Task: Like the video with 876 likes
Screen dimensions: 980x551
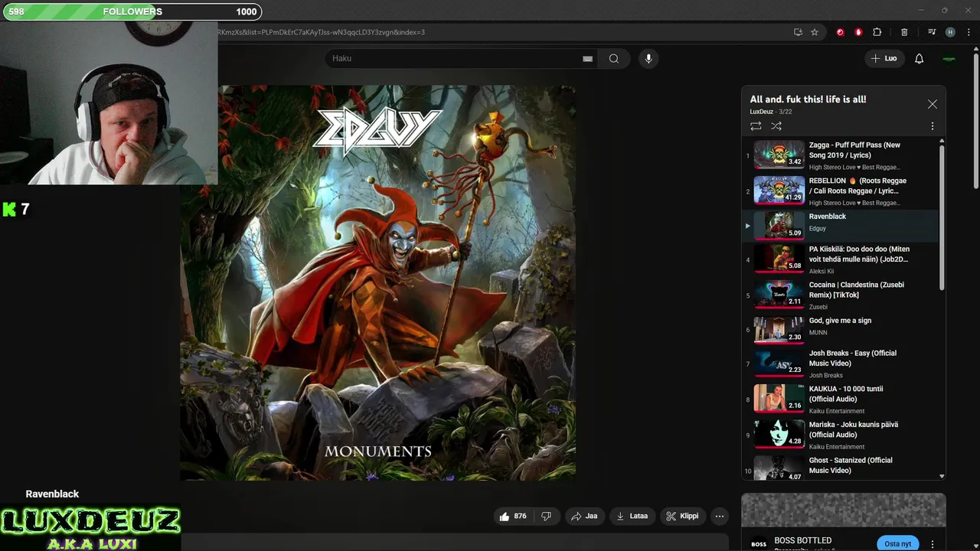Action: coord(513,517)
